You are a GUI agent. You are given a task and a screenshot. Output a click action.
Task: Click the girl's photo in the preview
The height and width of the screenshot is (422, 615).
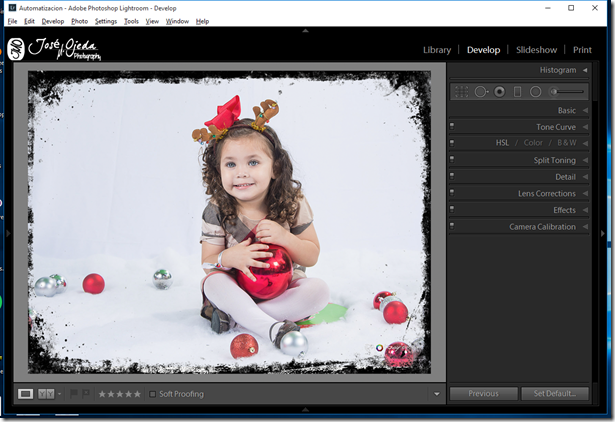click(229, 222)
